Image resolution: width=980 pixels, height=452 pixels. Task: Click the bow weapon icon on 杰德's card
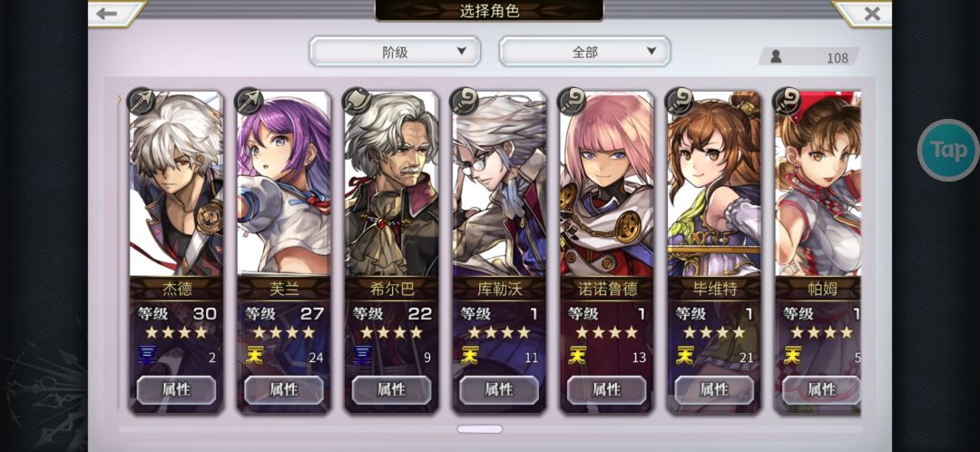142,102
